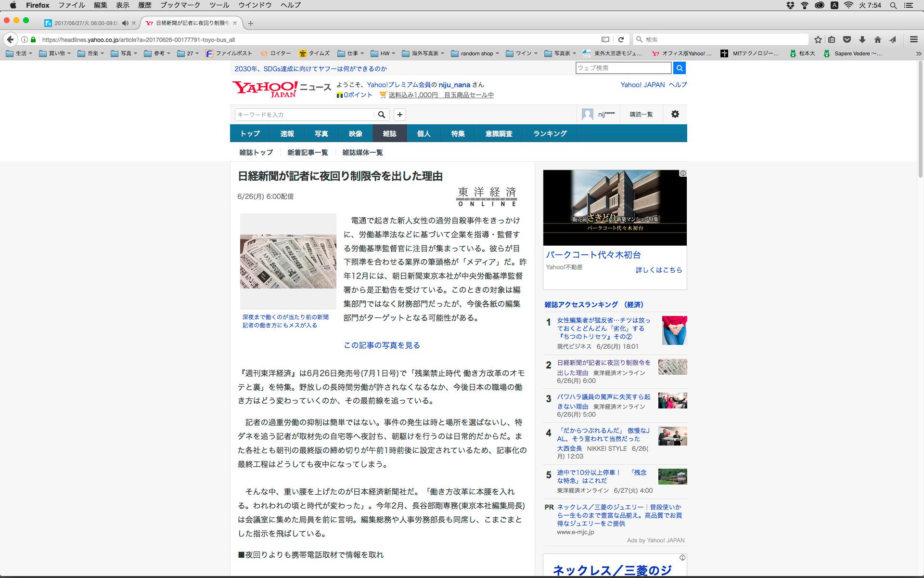Click the この記事の写真を見る link
Image resolution: width=924 pixels, height=578 pixels.
click(382, 345)
